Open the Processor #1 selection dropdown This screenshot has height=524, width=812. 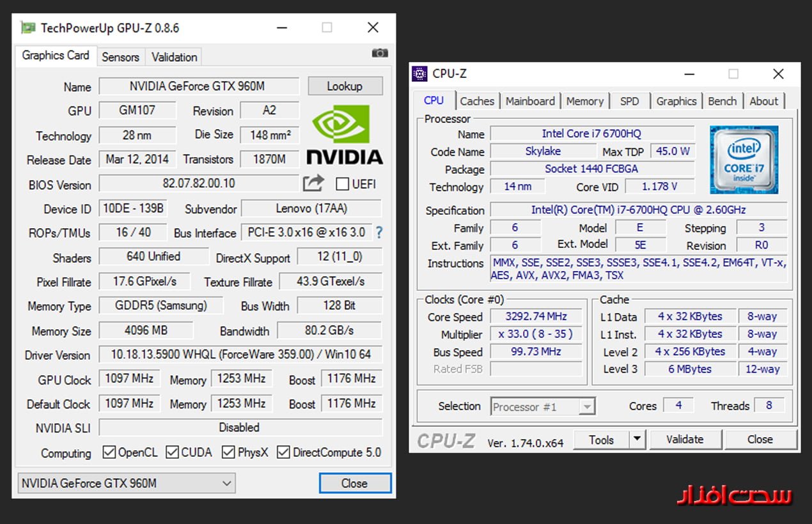[543, 406]
